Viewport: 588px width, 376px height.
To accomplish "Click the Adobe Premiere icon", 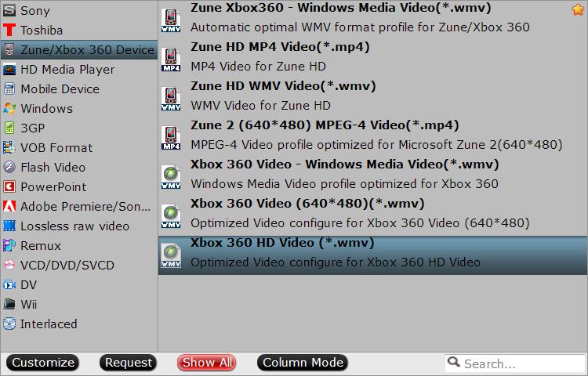I will click(9, 206).
